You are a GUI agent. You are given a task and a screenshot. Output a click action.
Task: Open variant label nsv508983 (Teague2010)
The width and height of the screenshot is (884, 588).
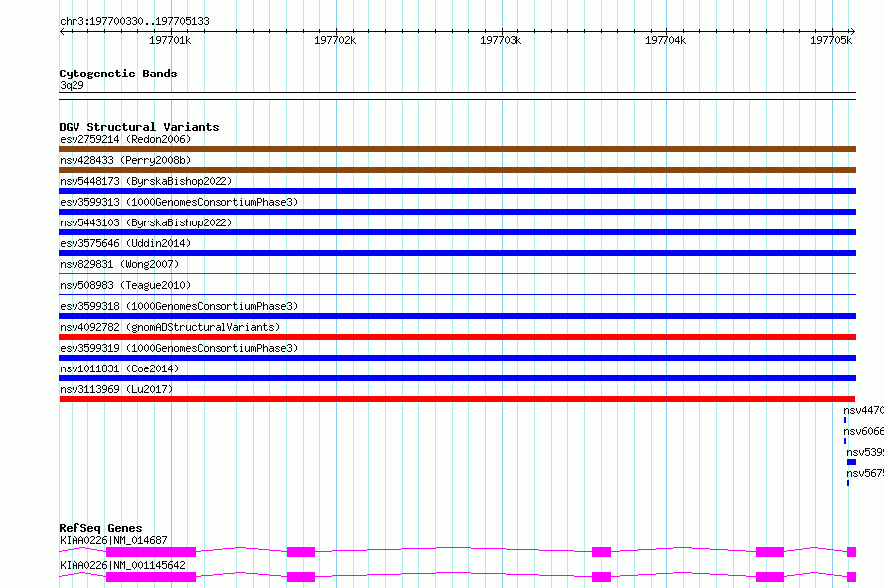[125, 285]
